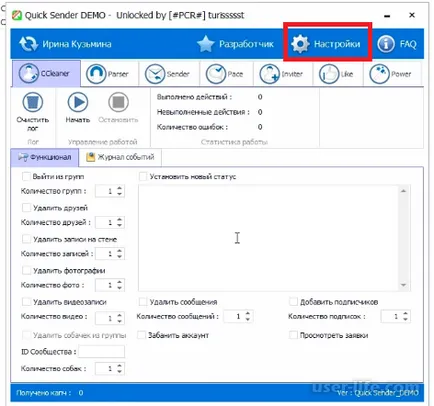The width and height of the screenshot is (434, 406).
Task: Open Настройки gear settings
Action: click(x=326, y=44)
